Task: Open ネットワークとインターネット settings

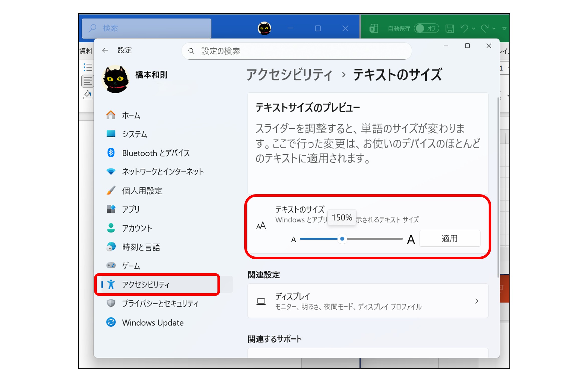Action: click(x=163, y=172)
